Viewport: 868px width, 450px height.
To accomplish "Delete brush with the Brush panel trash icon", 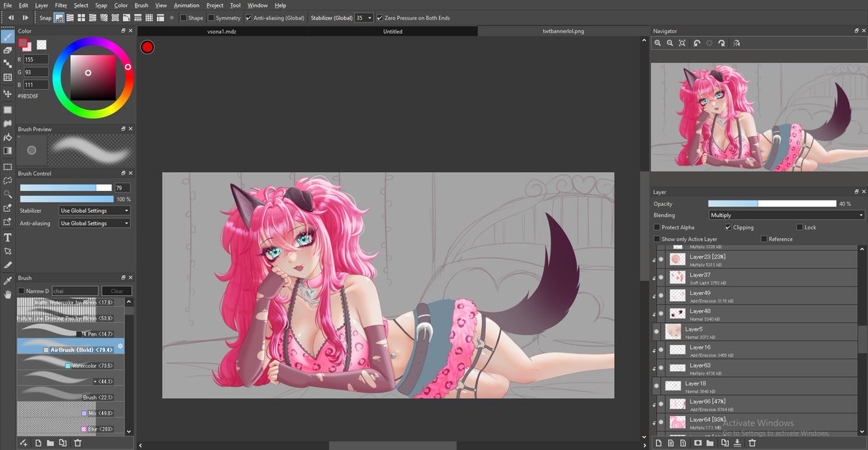I will (77, 442).
